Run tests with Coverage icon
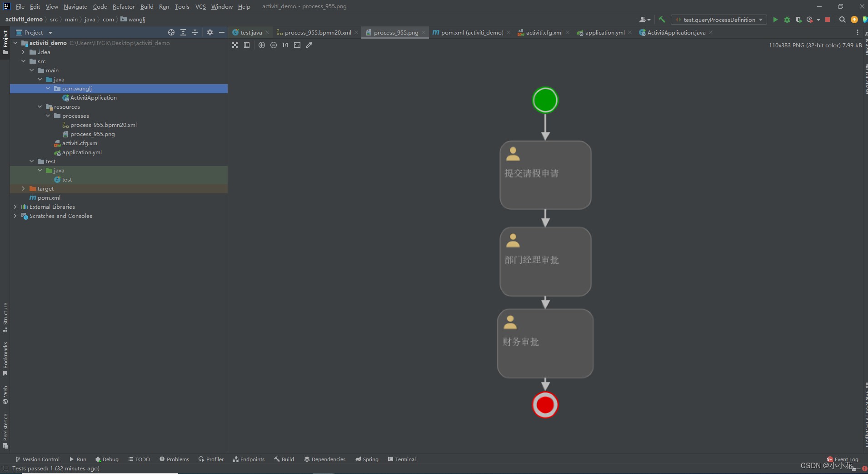This screenshot has width=868, height=474. point(798,20)
